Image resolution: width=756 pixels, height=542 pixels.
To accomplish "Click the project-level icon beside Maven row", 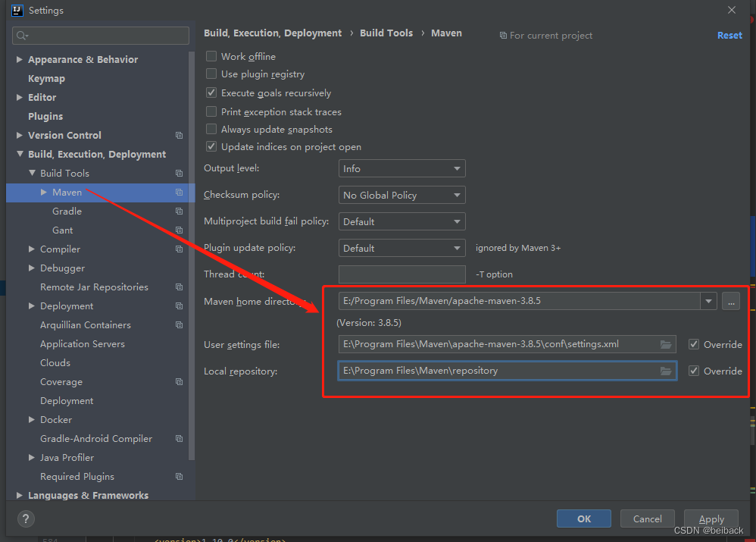I will (x=179, y=192).
